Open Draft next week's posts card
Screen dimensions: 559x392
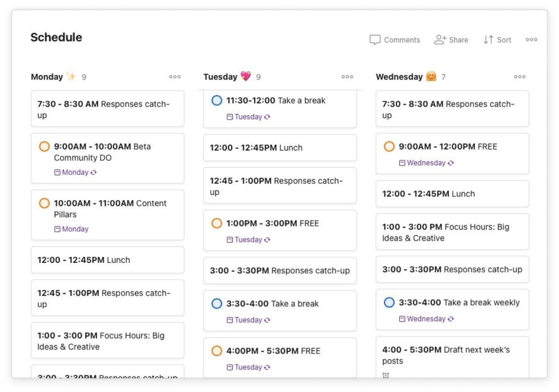coord(452,357)
